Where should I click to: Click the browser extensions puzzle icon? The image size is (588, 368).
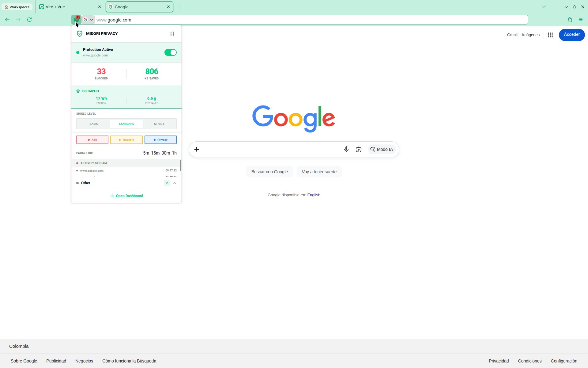click(569, 20)
